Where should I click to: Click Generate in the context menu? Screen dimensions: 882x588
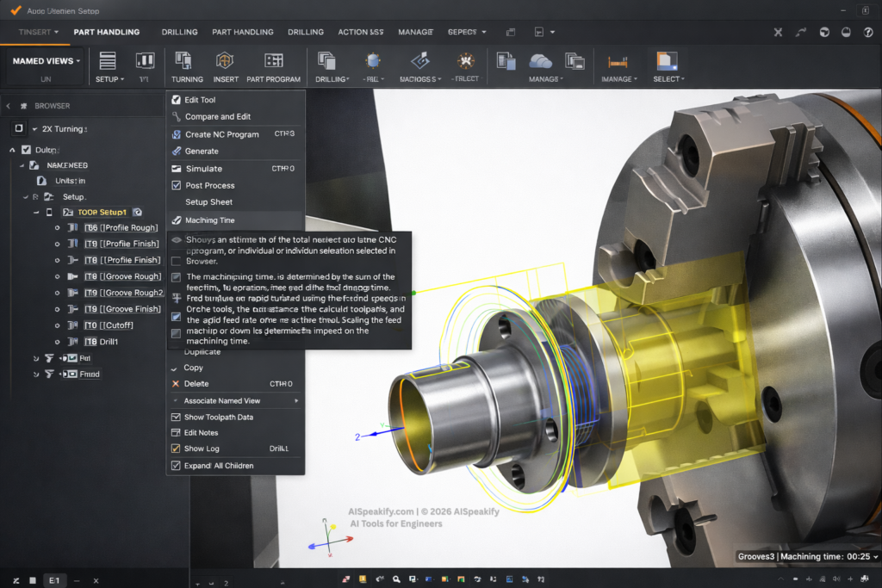[204, 150]
